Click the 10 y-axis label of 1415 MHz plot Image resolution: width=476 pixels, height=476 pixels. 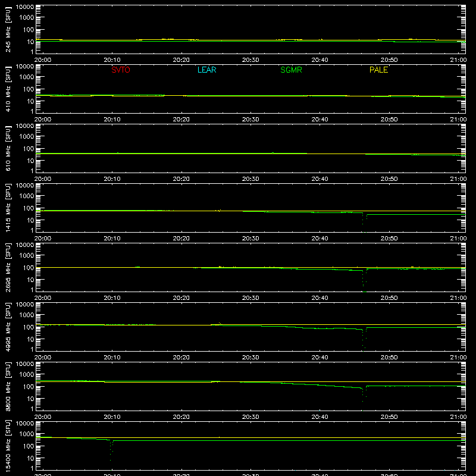point(30,220)
